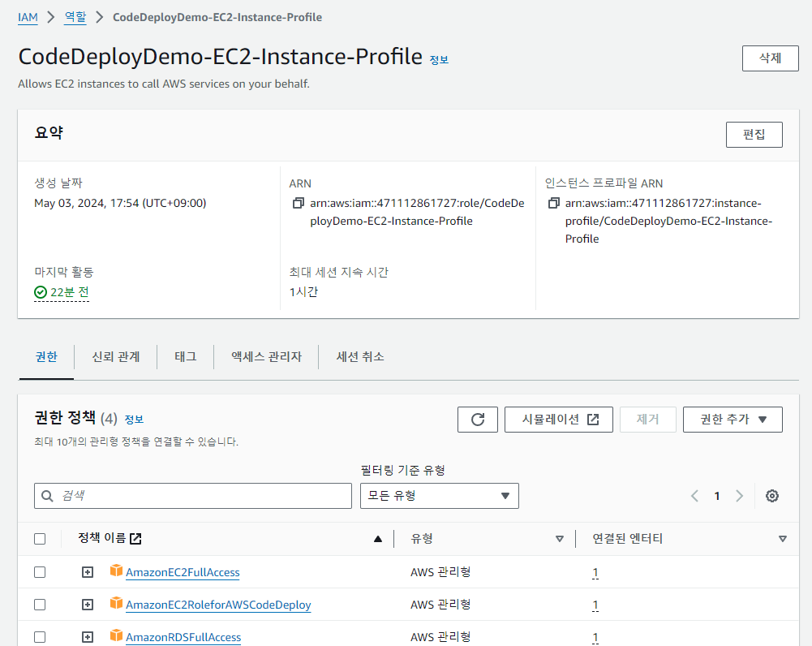
Task: Click the orange policy icon for AmazonRDSFullAccess
Action: [117, 635]
